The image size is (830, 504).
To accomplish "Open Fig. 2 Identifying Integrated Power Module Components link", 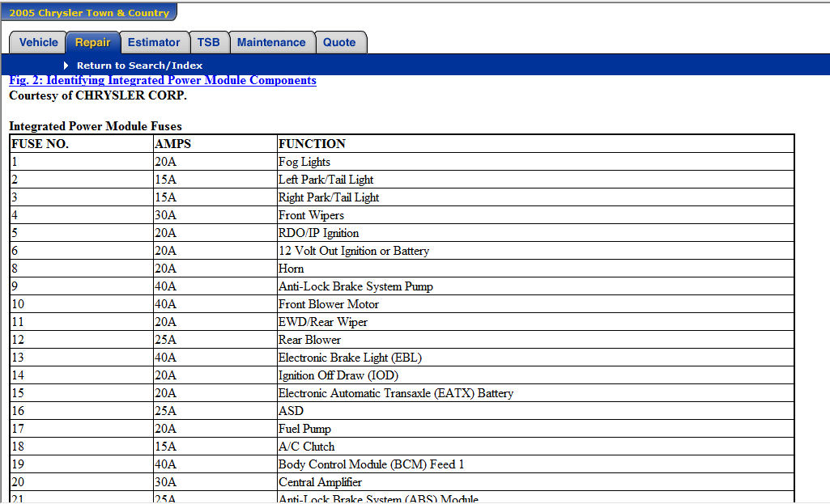I will [163, 80].
